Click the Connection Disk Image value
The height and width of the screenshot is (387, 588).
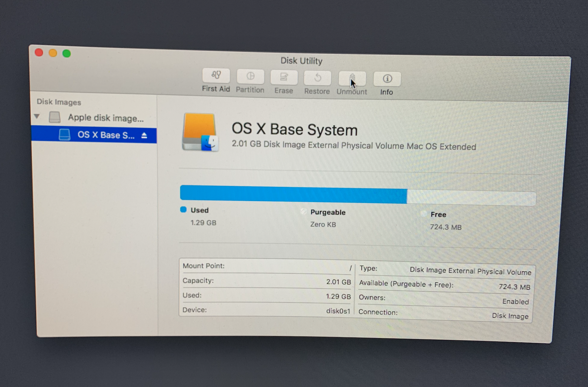click(x=510, y=316)
